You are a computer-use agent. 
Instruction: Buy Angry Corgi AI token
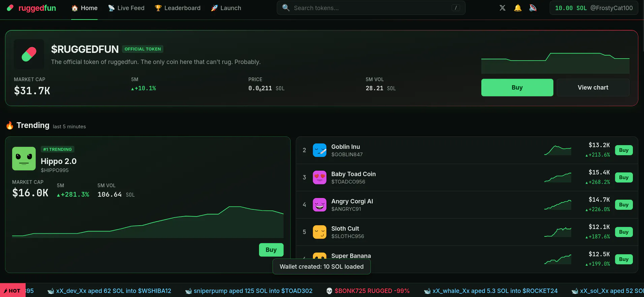624,205
